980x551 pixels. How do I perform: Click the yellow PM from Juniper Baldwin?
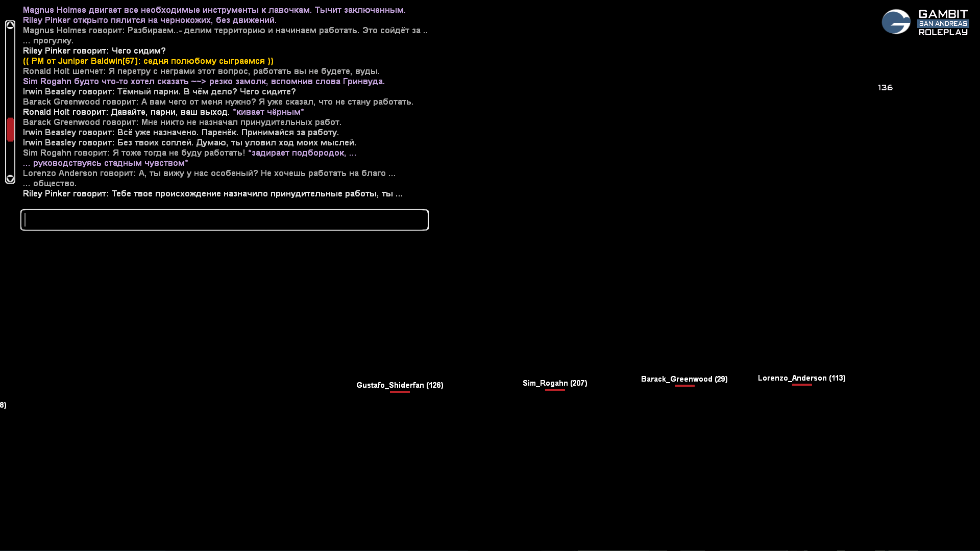(x=148, y=61)
